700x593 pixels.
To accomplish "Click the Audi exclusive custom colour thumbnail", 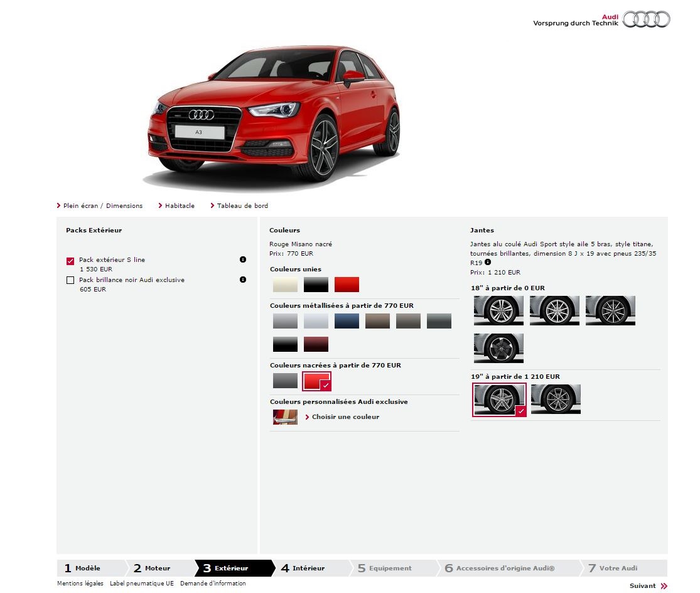I will (285, 417).
